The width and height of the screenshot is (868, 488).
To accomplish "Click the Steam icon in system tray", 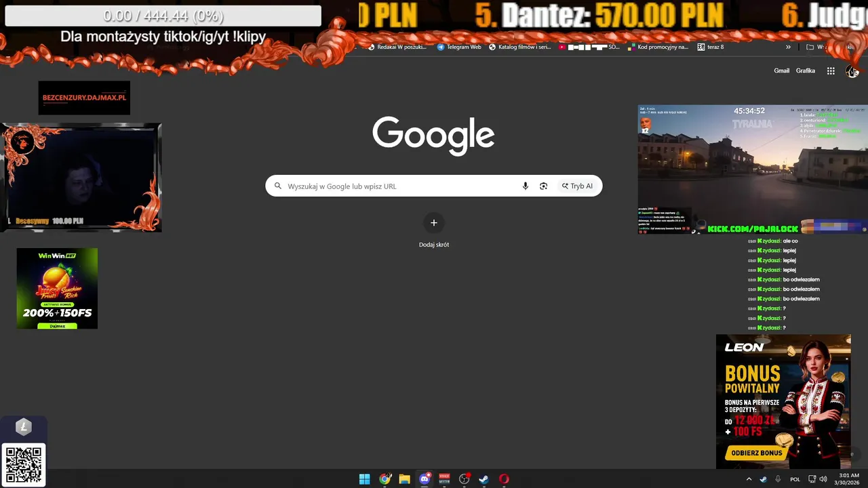I will (x=763, y=479).
